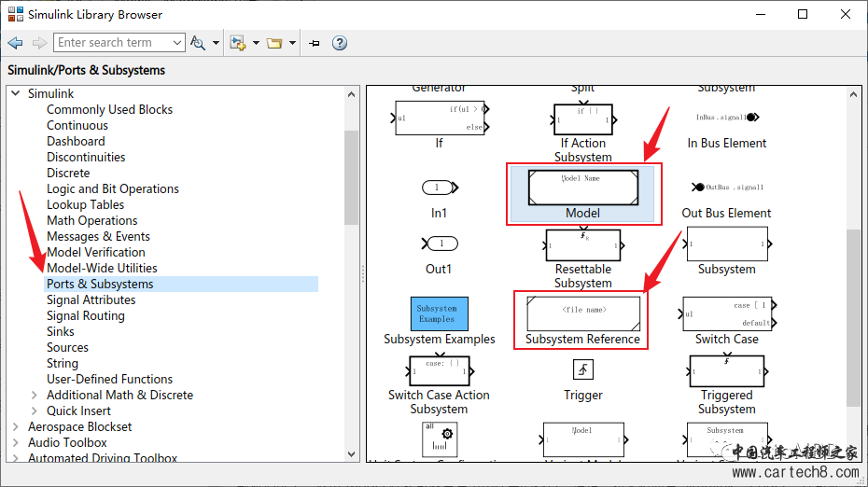Select the In Bus Element block

pos(727,118)
